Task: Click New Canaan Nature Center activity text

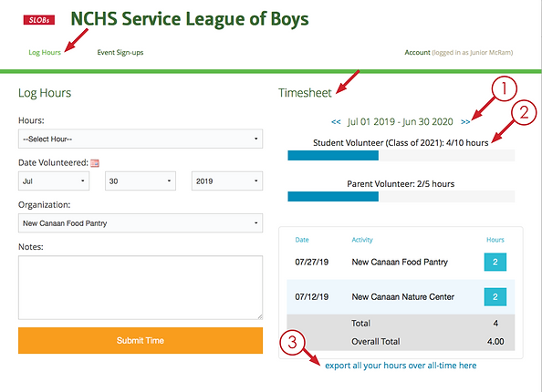Action: click(x=402, y=296)
